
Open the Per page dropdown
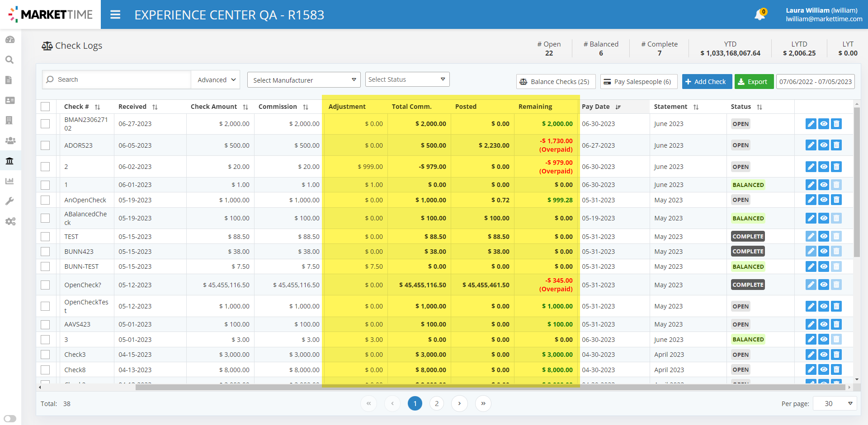click(x=835, y=403)
